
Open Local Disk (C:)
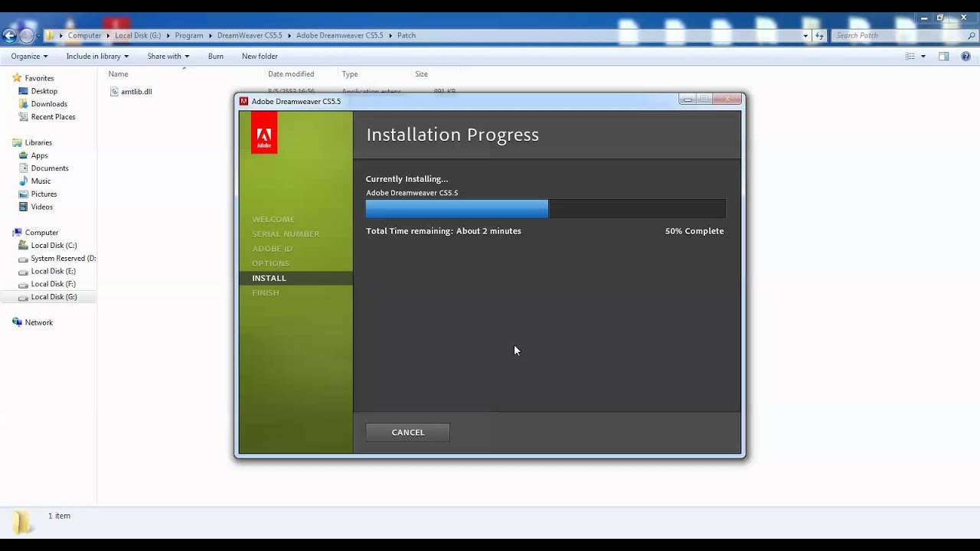[x=54, y=246]
